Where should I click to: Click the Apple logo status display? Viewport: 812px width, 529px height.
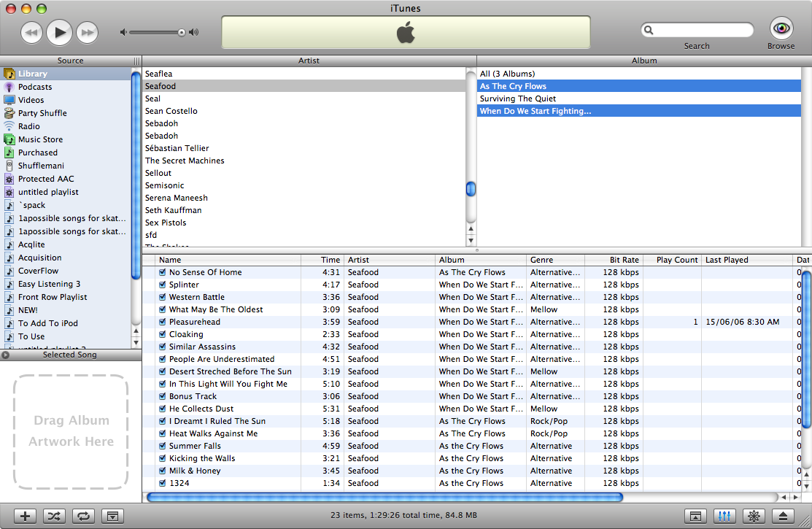tap(406, 32)
